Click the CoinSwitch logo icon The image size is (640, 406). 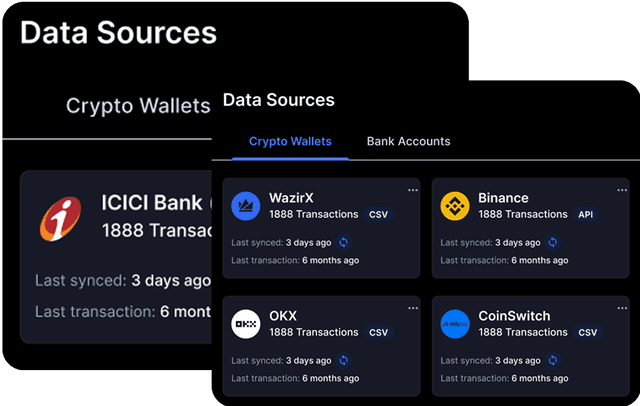[x=455, y=323]
